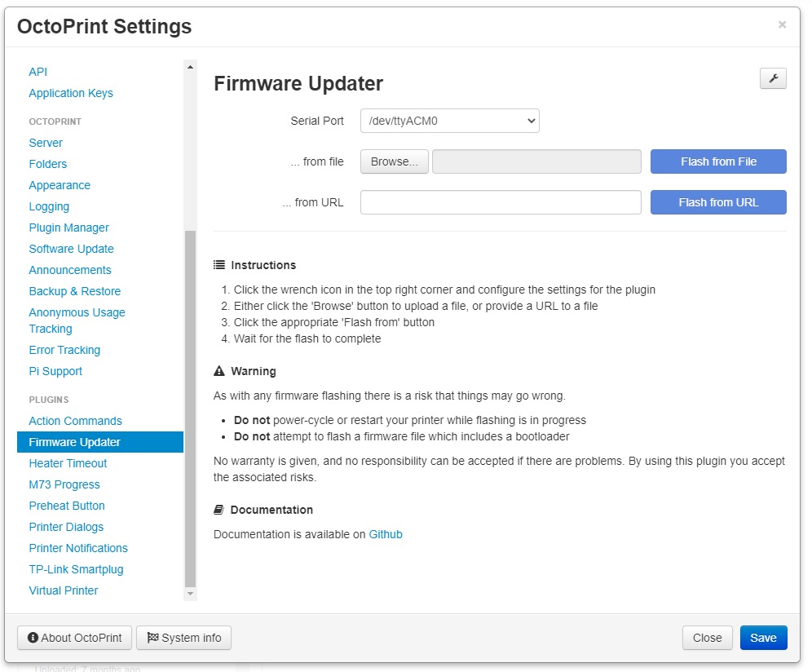Click the sidebar scrollbar thumb
Screen dimensions: 812x672
coord(190,409)
